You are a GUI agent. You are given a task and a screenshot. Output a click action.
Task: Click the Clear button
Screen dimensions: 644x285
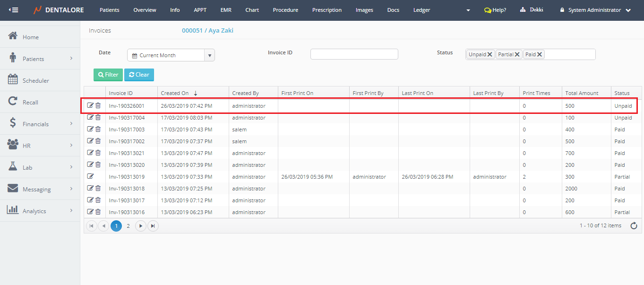click(x=139, y=75)
